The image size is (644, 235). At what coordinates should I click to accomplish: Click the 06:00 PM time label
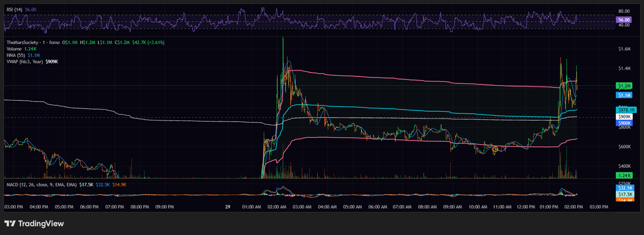(89, 206)
